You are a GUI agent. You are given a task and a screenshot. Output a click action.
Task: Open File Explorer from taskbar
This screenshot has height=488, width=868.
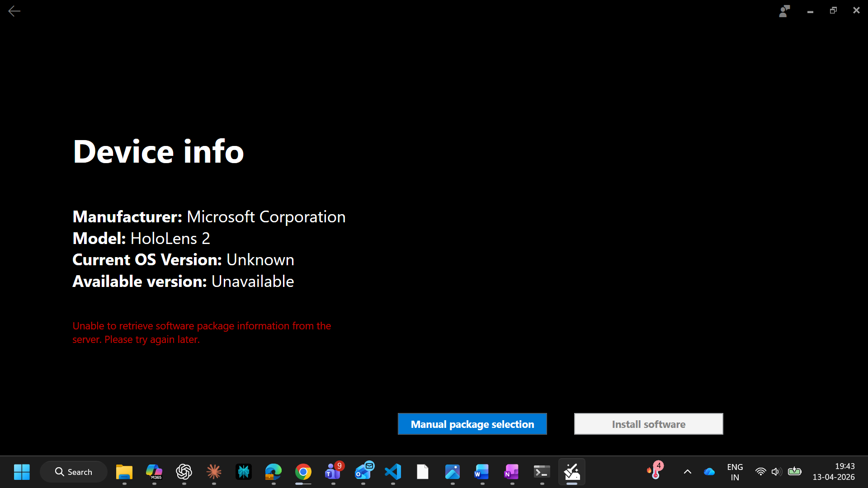point(124,472)
